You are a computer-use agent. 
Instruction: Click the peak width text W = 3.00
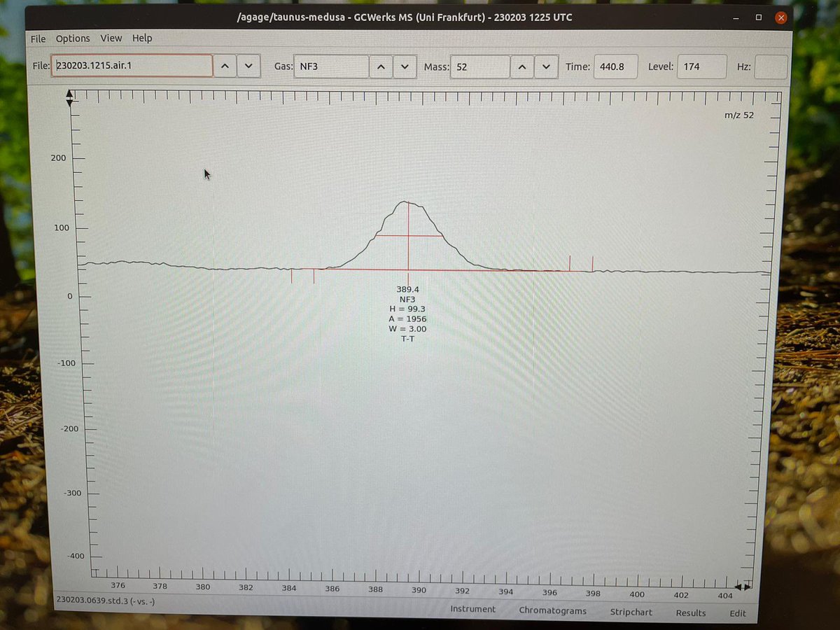(x=407, y=328)
